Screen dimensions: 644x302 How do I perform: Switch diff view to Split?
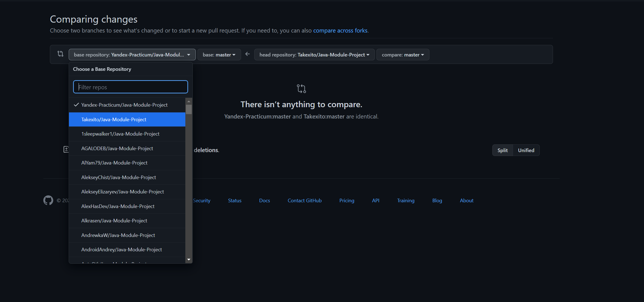pos(502,150)
